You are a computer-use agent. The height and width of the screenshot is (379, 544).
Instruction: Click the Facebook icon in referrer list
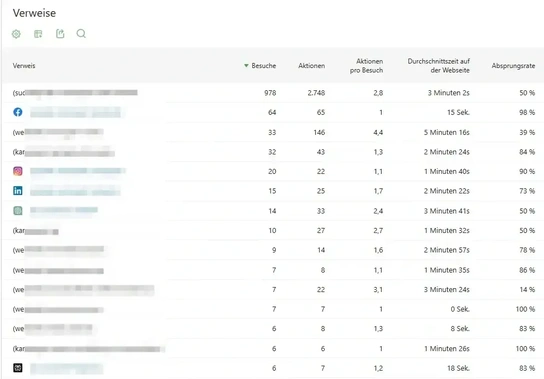18,112
